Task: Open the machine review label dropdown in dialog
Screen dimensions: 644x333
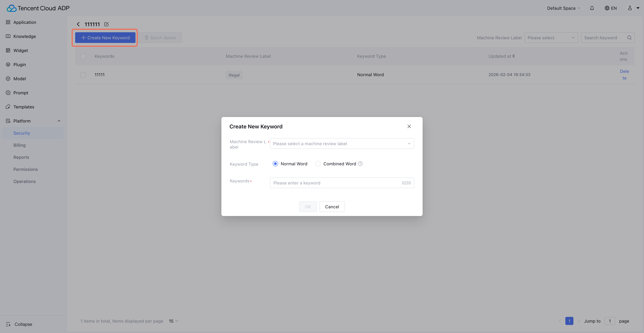Action: (342, 144)
